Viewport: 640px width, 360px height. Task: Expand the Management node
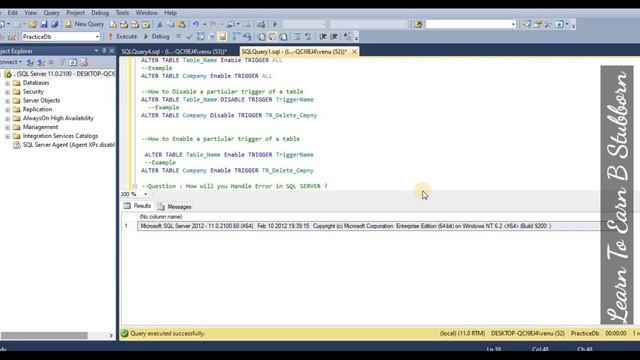(x=7, y=127)
